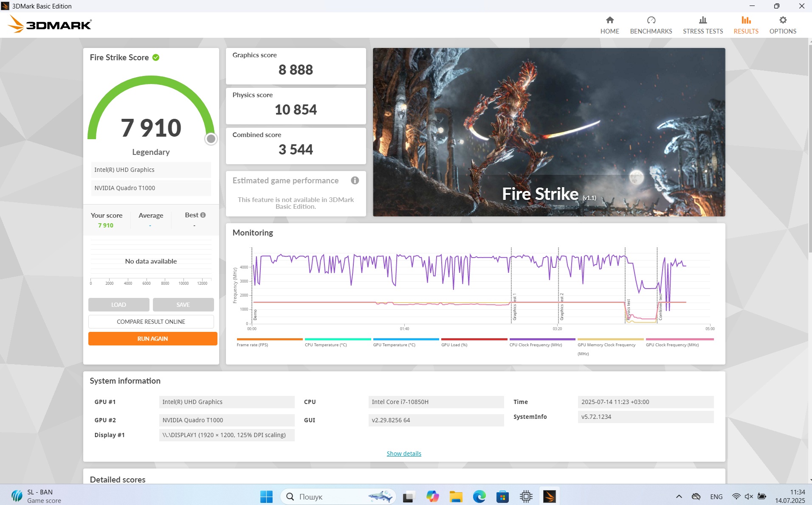Click the battery tray icon
Image resolution: width=812 pixels, height=505 pixels.
[x=762, y=497]
